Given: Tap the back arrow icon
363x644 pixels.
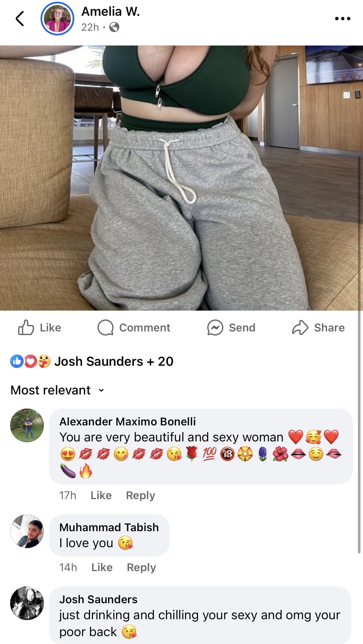Looking at the screenshot, I should click(x=20, y=19).
